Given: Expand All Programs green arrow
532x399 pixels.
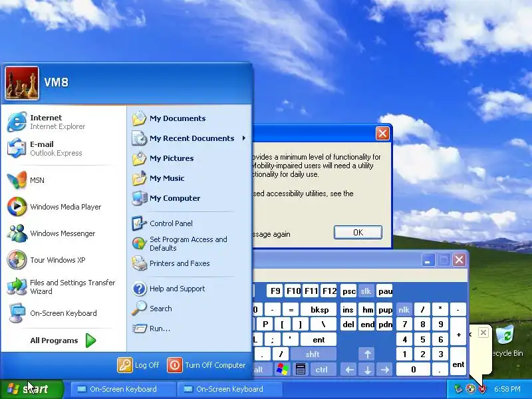Looking at the screenshot, I should (x=90, y=340).
